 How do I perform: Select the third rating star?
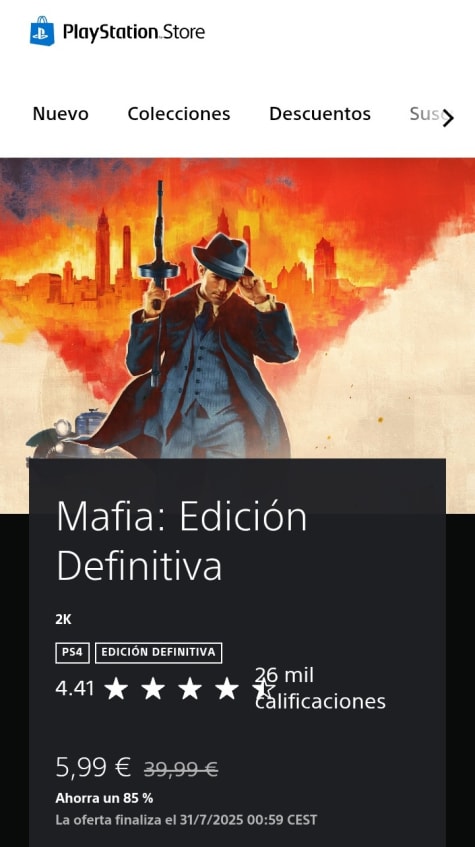[190, 689]
